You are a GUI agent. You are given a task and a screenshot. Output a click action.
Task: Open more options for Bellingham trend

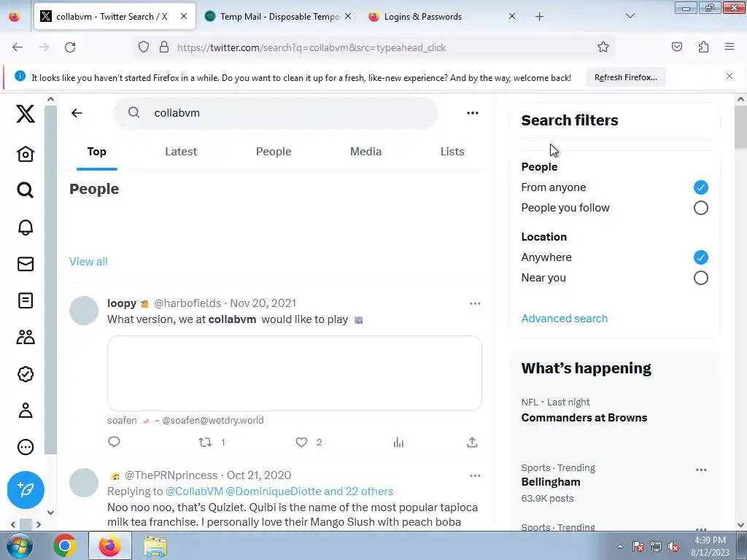pyautogui.click(x=701, y=470)
